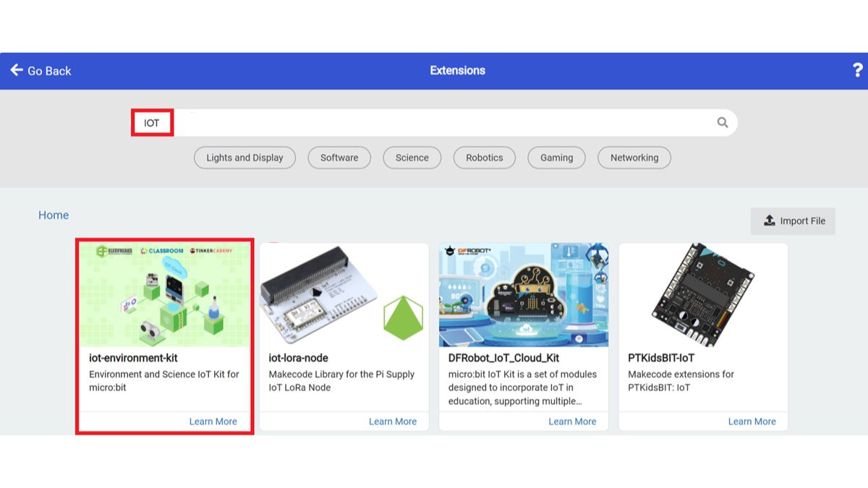Click description 'Environment and Science IoT Kit for micro:bit'
Viewport: 868px width, 488px height.
tap(164, 381)
